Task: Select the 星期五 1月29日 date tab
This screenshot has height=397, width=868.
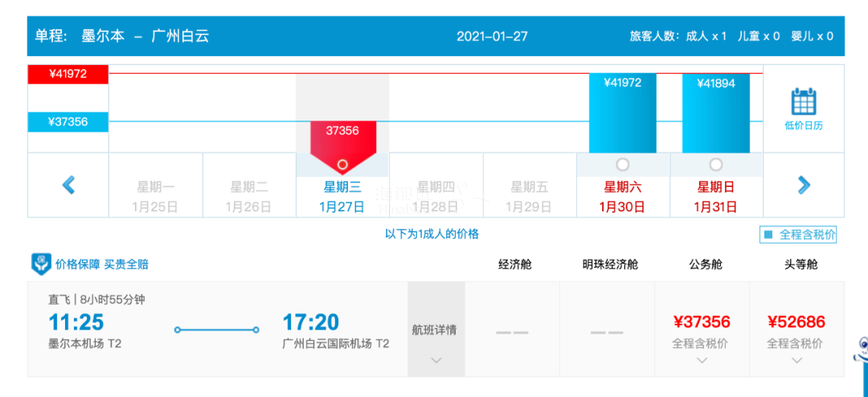Action: [x=530, y=196]
